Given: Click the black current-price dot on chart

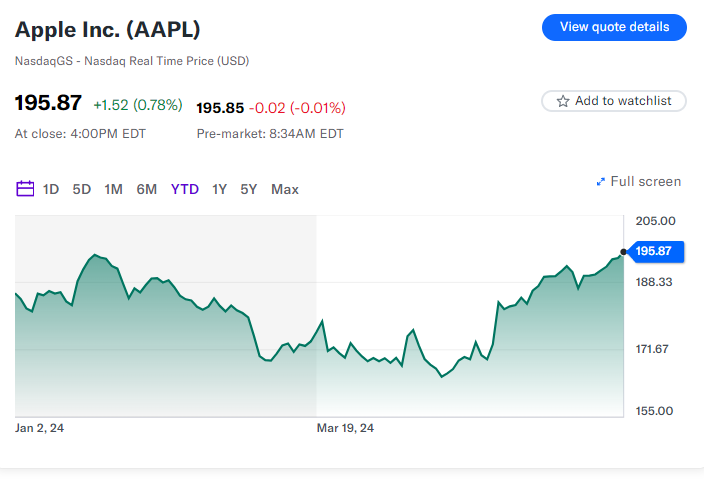Looking at the screenshot, I should coord(623,252).
